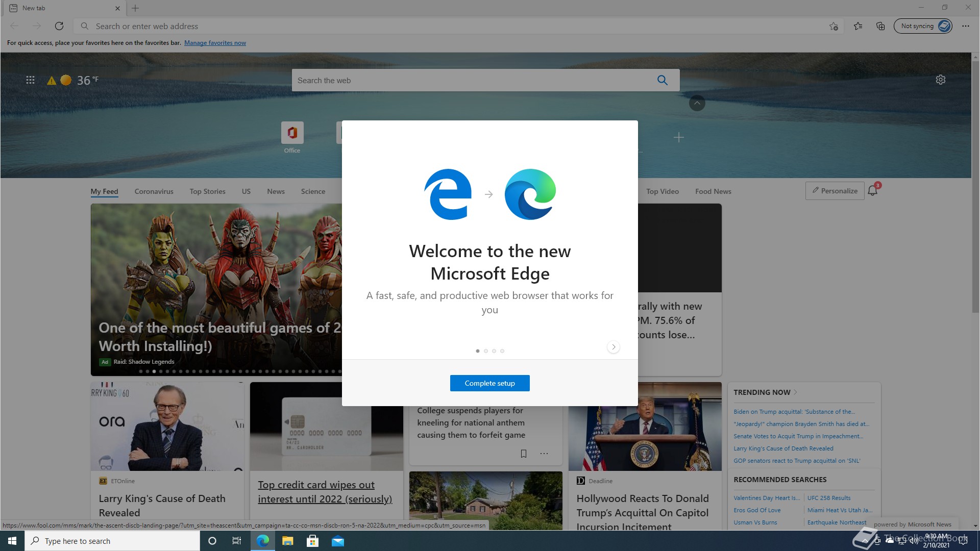Click the web search magnifier icon
980x551 pixels.
663,80
